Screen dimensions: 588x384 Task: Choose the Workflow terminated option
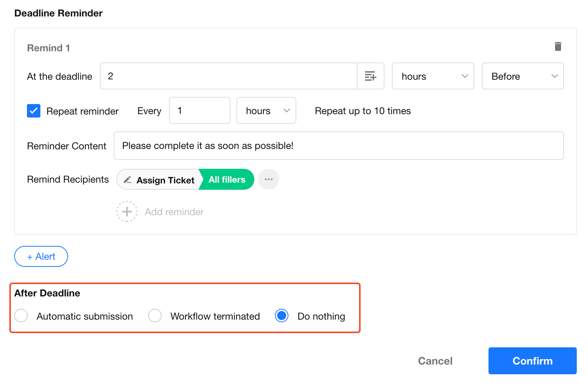(155, 316)
